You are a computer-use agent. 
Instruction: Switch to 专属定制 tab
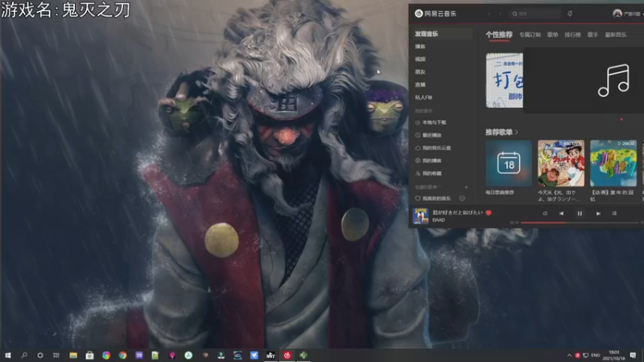point(530,35)
